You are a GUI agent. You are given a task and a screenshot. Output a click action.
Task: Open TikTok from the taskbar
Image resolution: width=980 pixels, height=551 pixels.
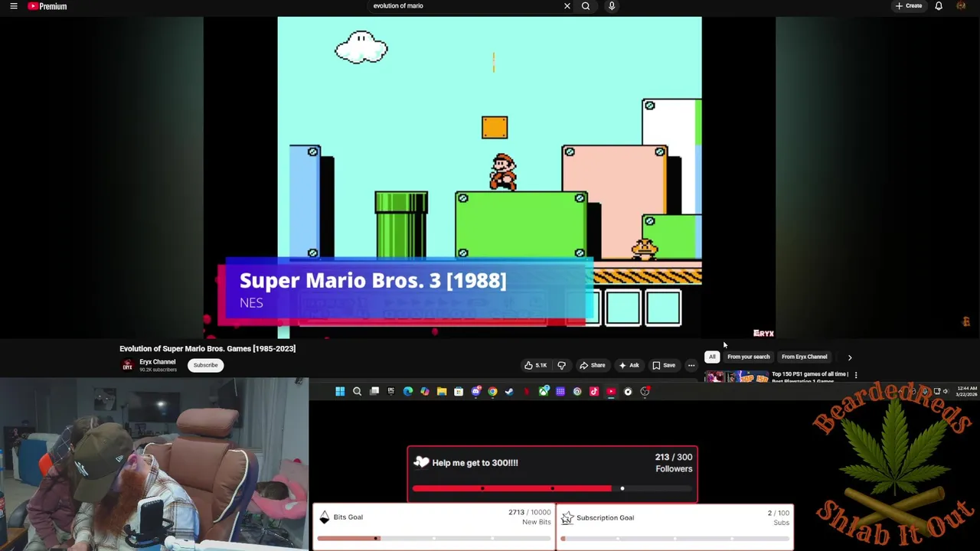pos(594,392)
